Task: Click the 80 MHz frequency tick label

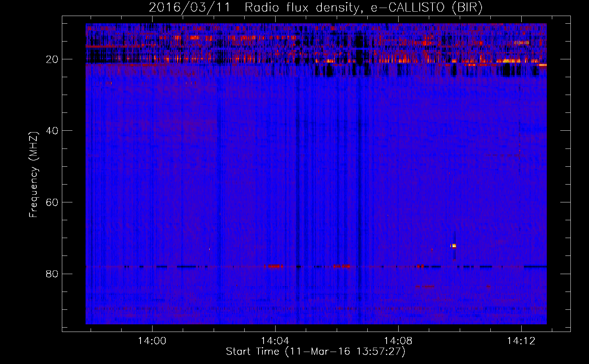Action: (x=52, y=274)
